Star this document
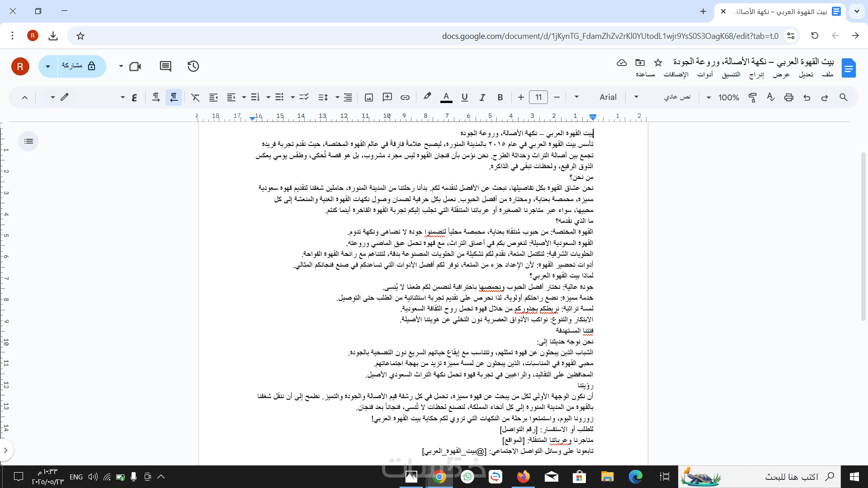868x488 pixels. point(658,62)
